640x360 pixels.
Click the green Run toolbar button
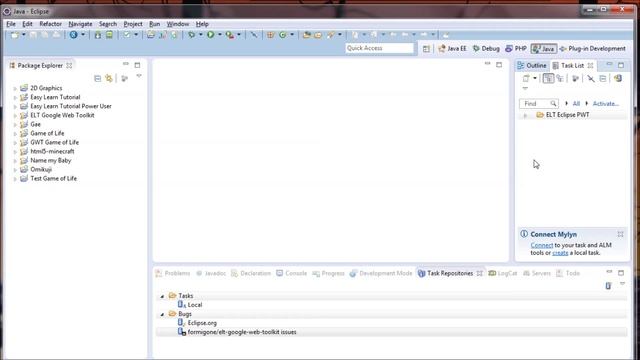211,35
